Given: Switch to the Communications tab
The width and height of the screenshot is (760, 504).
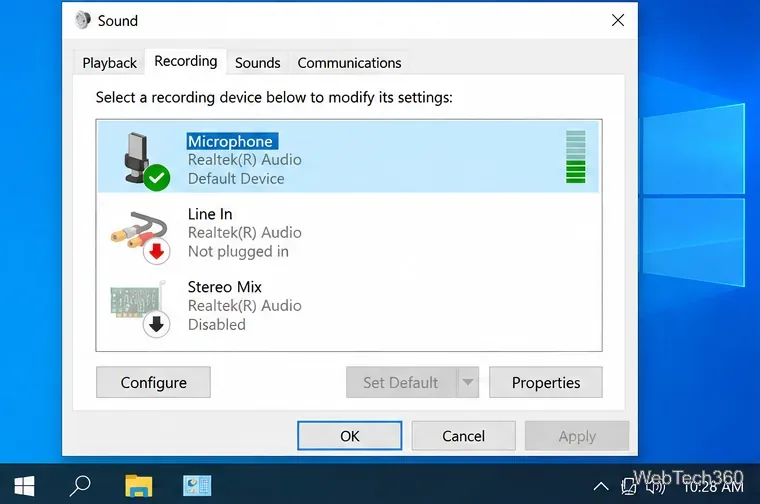Looking at the screenshot, I should 349,63.
